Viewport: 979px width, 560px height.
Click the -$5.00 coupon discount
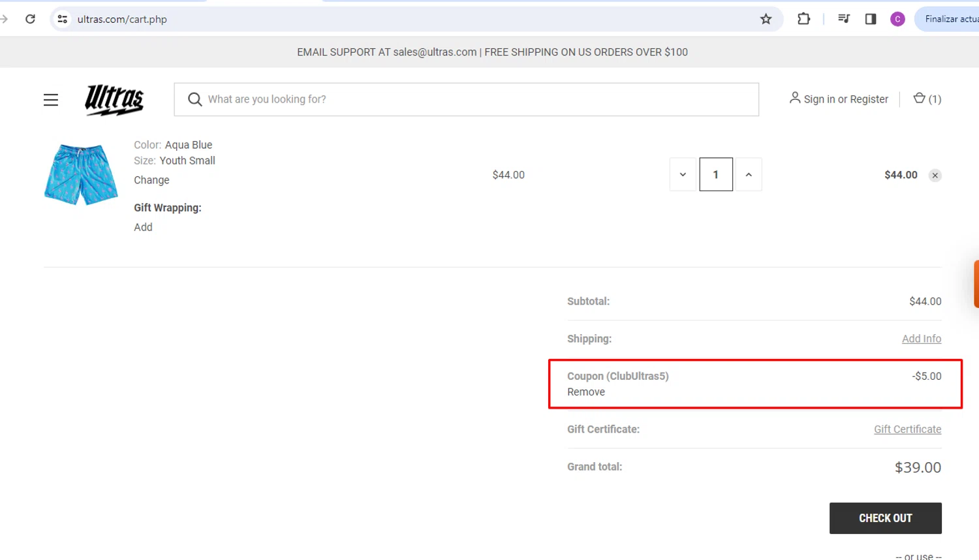(927, 376)
